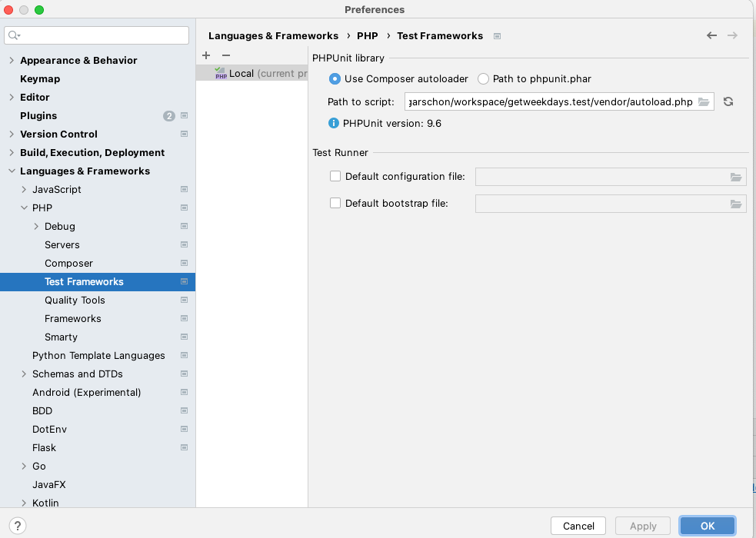Click the Plugins update count badge
This screenshot has height=538, width=756.
(168, 115)
